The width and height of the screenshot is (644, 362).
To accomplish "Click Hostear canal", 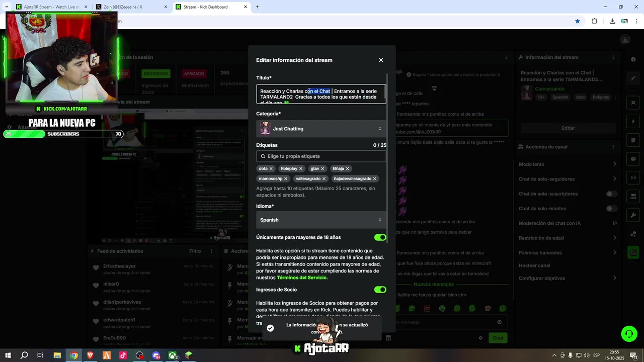I will 534,265.
